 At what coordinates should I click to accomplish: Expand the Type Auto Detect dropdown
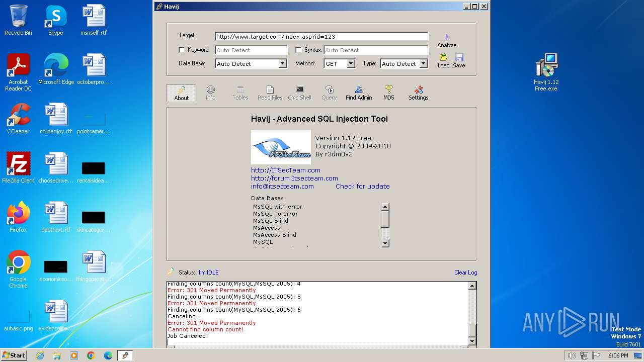[x=423, y=64]
